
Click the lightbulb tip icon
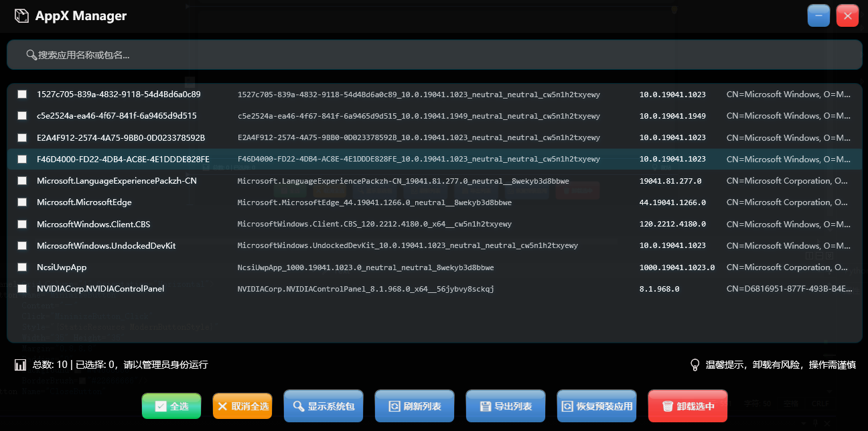coord(695,365)
